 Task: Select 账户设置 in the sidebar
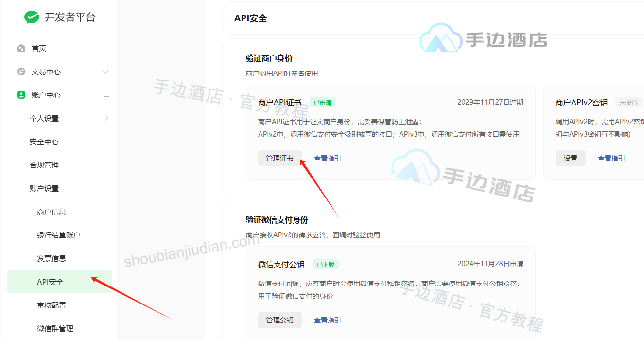[44, 188]
